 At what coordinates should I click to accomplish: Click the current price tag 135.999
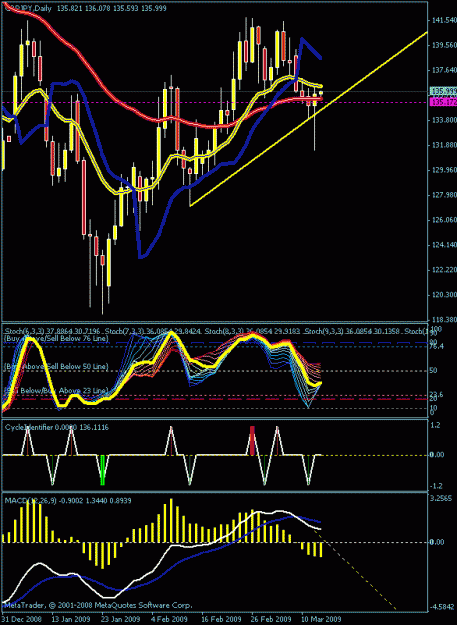[x=443, y=91]
